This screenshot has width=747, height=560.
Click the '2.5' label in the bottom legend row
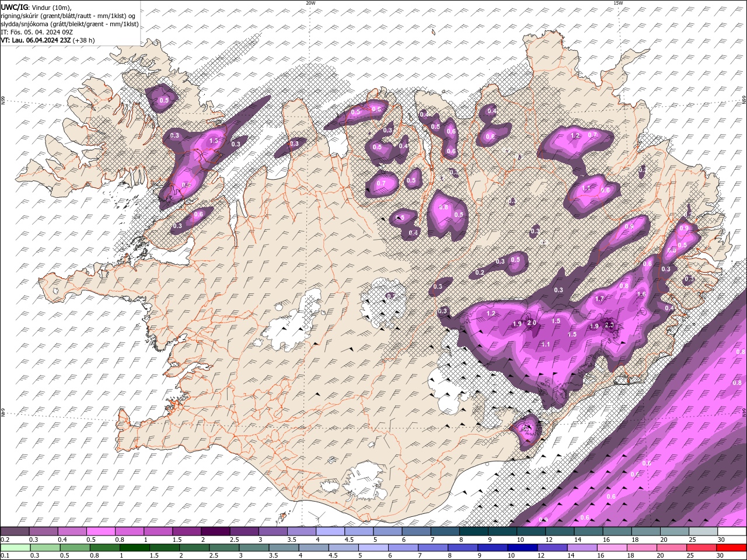[x=214, y=555]
